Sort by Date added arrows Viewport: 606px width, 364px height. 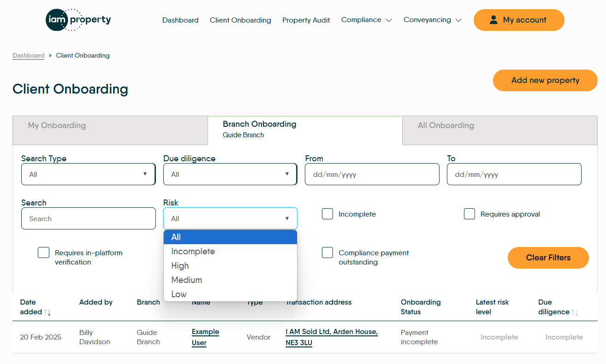[x=48, y=312]
